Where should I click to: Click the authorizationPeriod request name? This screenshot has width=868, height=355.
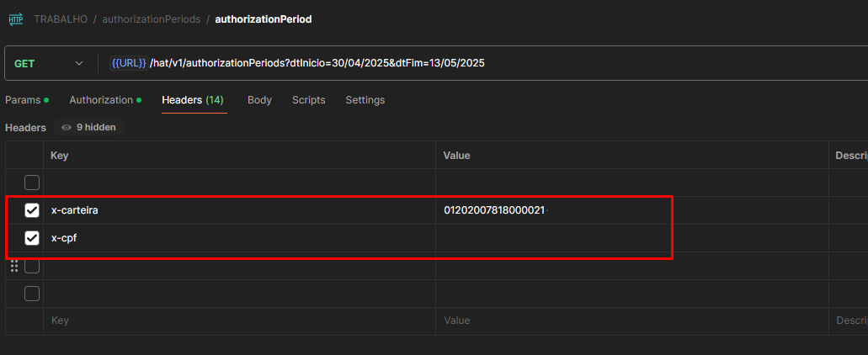[x=264, y=19]
